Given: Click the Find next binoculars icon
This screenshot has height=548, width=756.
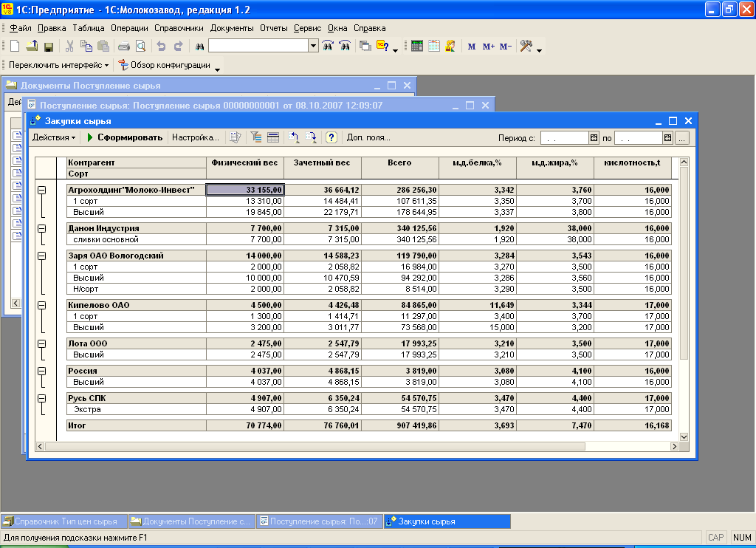Looking at the screenshot, I should pos(345,47).
